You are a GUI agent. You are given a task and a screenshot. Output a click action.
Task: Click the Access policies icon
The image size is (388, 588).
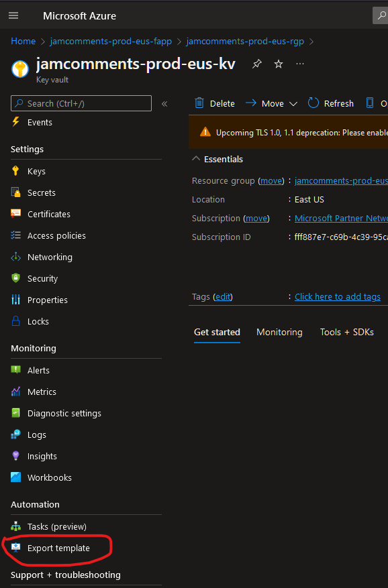click(16, 235)
